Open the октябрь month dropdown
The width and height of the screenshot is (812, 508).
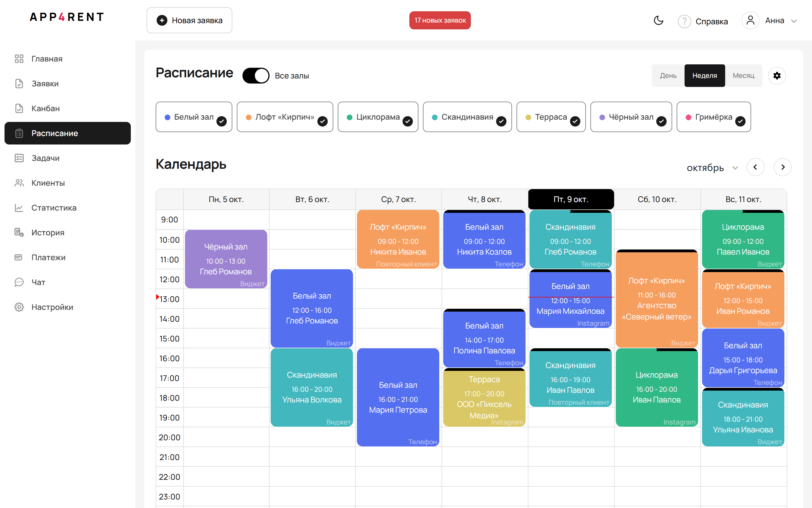(712, 167)
